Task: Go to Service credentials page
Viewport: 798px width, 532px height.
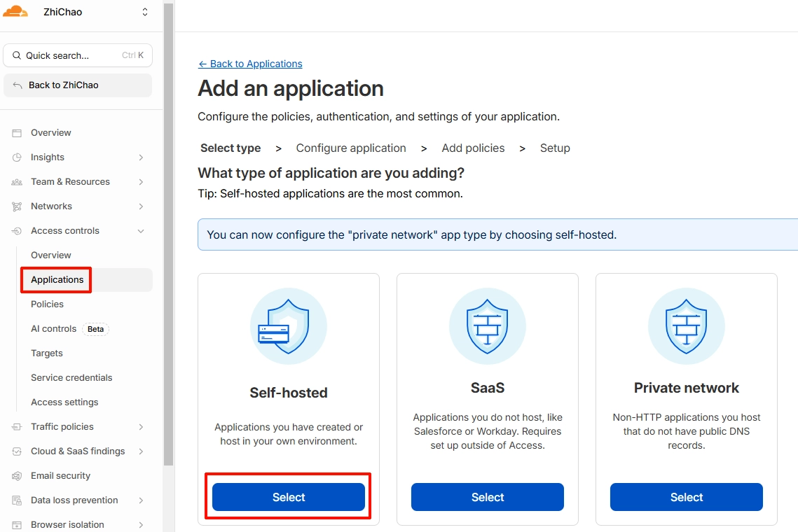Action: (71, 378)
